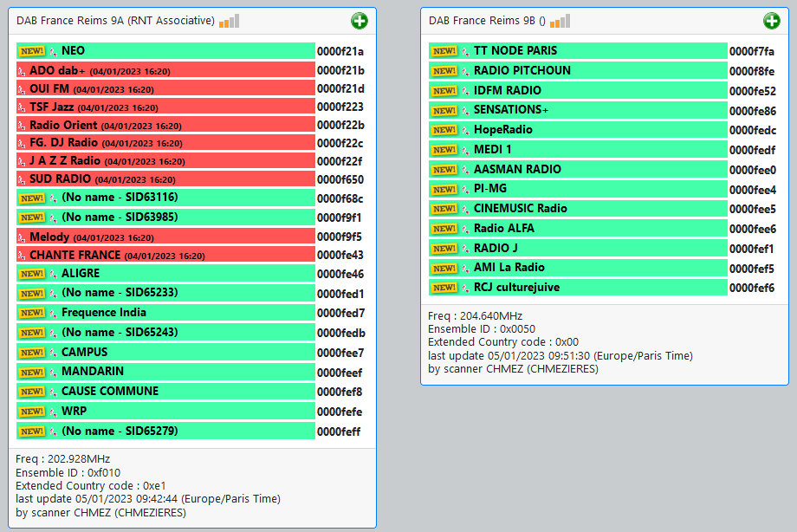Select the AASMAN RADIO station name

coord(517,169)
